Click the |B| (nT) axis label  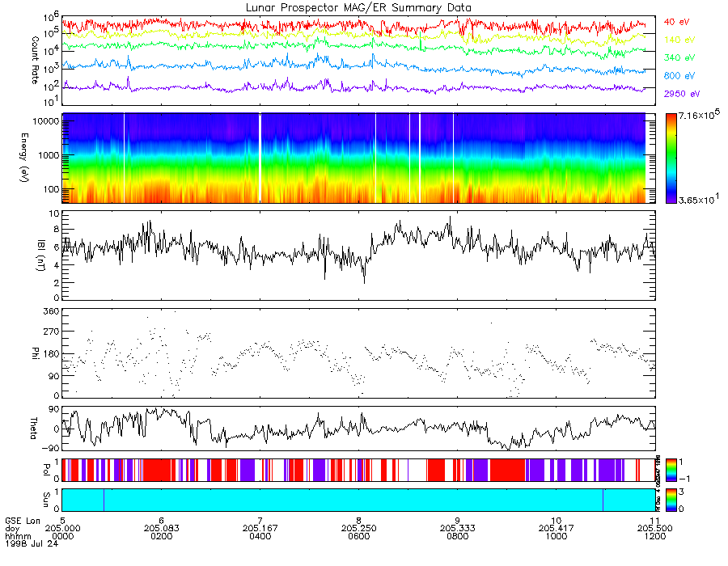41,256
